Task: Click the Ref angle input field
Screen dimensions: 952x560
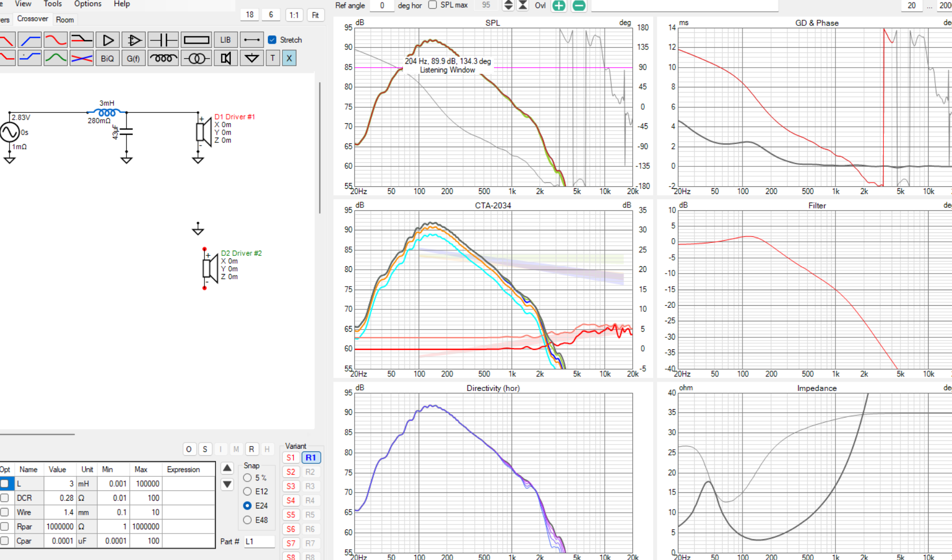Action: click(382, 5)
